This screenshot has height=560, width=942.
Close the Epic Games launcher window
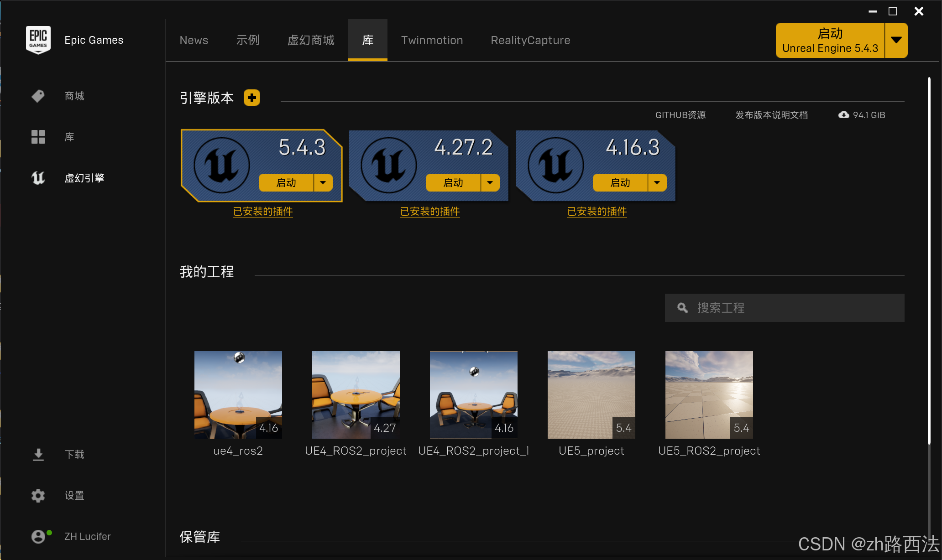(x=919, y=11)
